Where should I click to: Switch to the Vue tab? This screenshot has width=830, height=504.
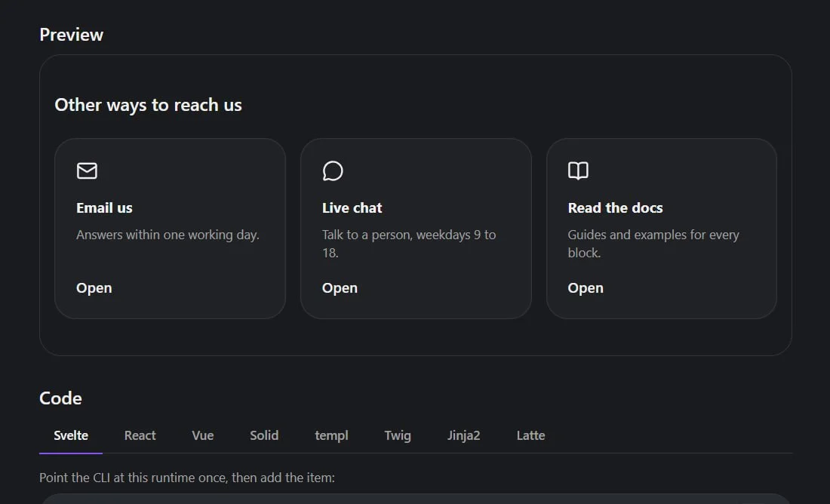[203, 435]
